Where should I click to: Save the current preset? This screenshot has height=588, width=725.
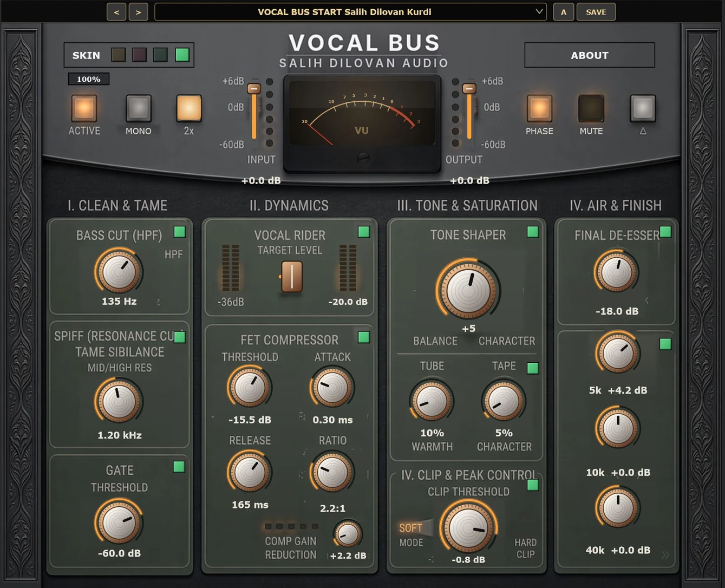tap(596, 12)
